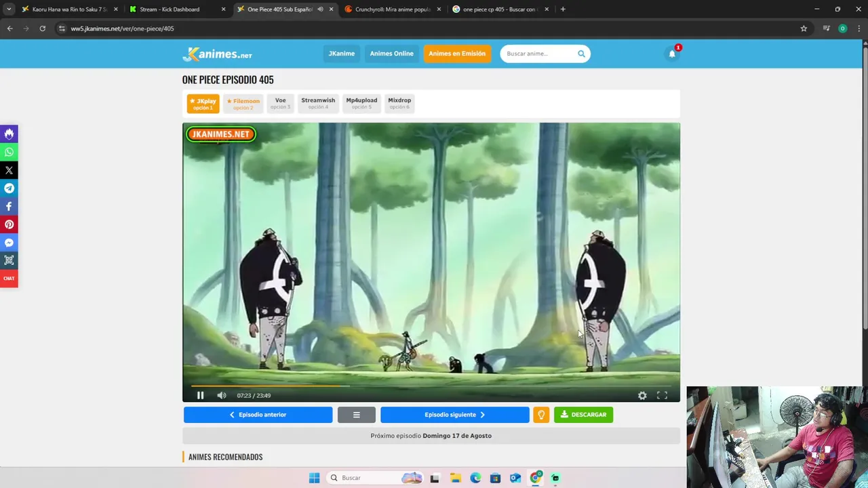Go to Episodio anterior
This screenshot has width=868, height=488.
click(x=258, y=415)
